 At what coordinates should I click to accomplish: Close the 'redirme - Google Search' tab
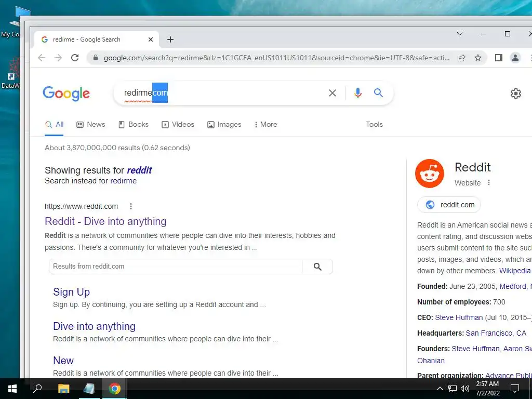pos(151,39)
